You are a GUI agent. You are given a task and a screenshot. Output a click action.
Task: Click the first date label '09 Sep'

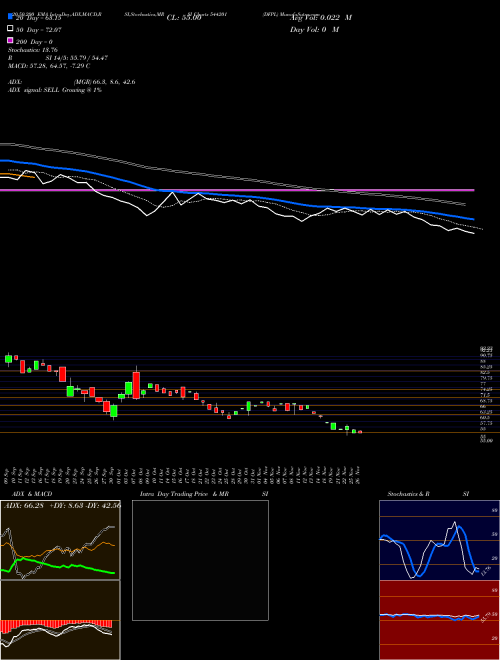click(8, 475)
